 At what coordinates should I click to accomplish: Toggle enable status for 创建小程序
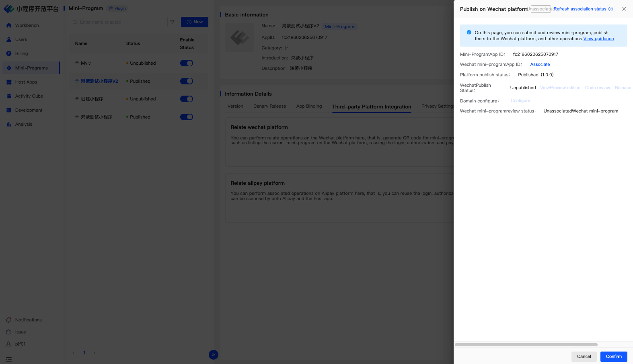tap(187, 99)
